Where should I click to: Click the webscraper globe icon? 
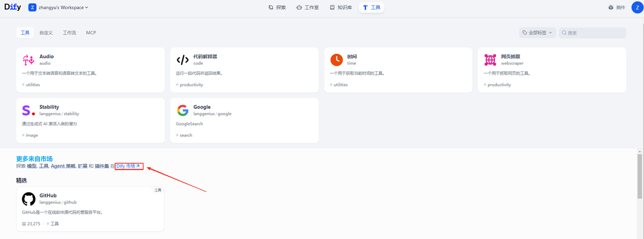click(x=490, y=60)
